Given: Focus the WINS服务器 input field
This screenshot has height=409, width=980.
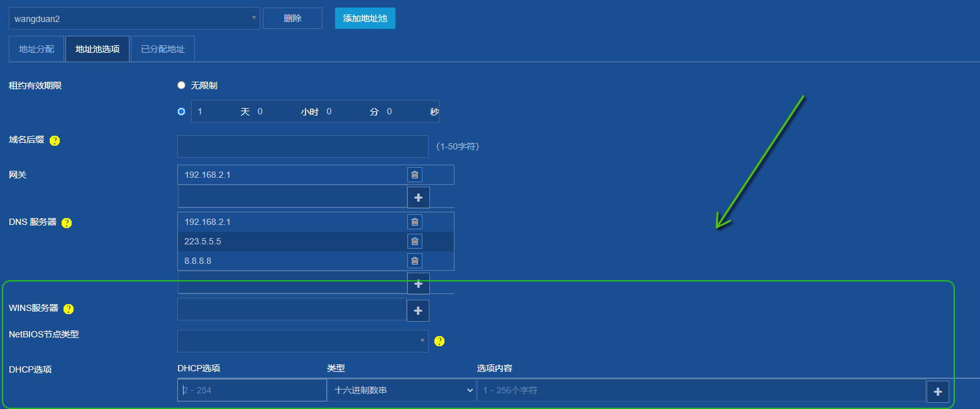Looking at the screenshot, I should point(292,309).
